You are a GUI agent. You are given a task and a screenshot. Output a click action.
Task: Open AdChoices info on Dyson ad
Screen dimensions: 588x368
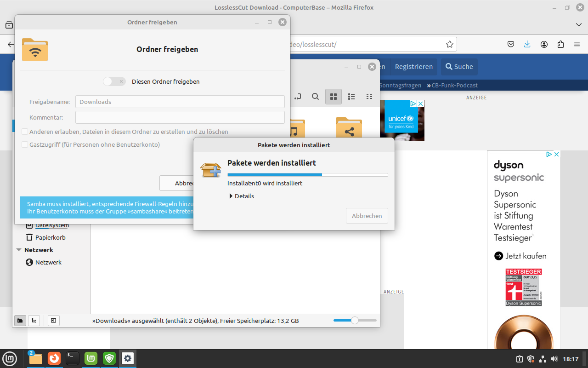549,155
